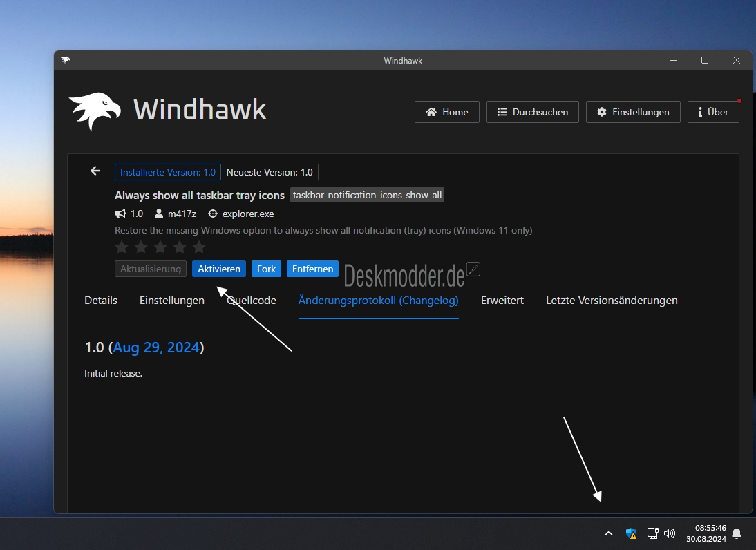Open Windows Security tray icon
Image resolution: width=756 pixels, height=550 pixels.
[x=631, y=533]
